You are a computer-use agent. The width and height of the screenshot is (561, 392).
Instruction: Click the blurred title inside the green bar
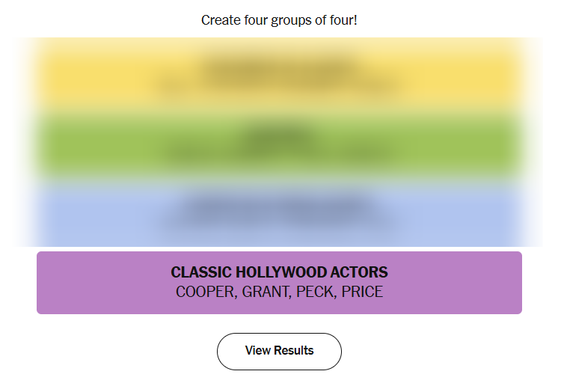pos(279,135)
